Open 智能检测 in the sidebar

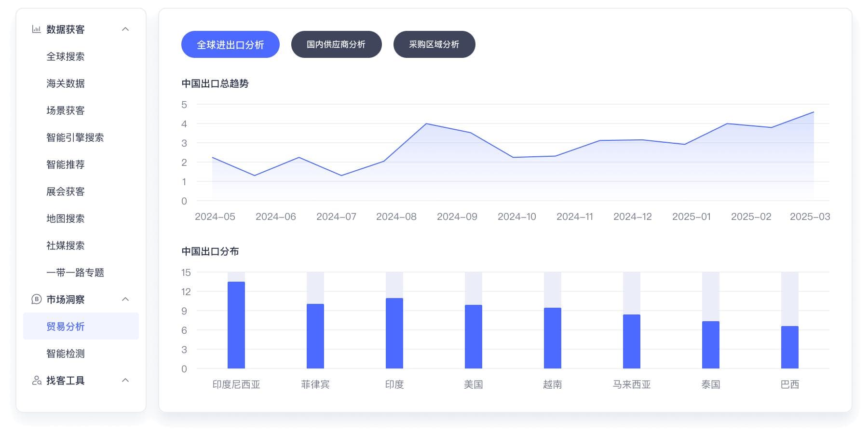point(66,354)
